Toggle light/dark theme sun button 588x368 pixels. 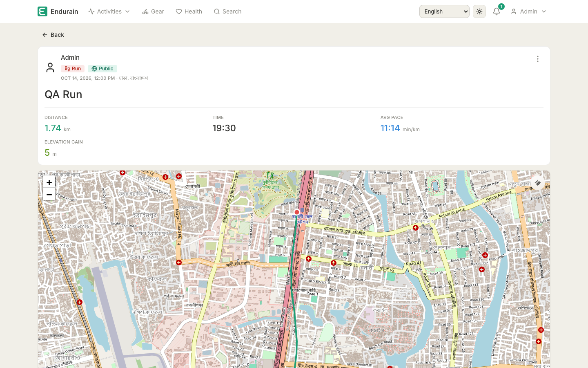click(x=479, y=11)
